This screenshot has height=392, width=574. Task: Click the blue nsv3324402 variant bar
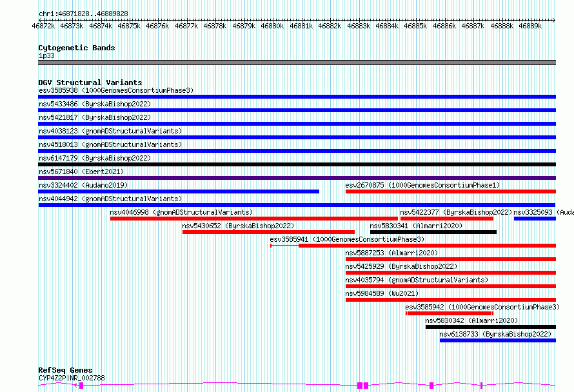point(179,191)
